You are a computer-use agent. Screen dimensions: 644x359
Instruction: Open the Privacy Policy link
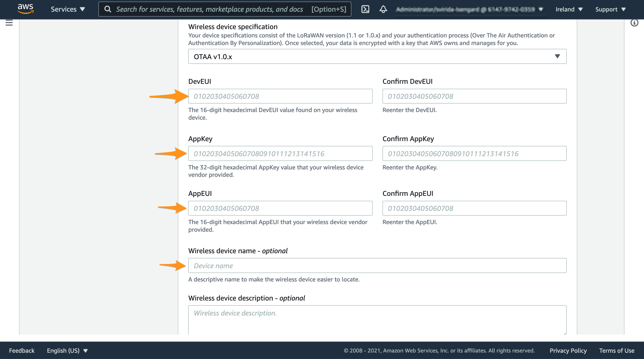568,350
